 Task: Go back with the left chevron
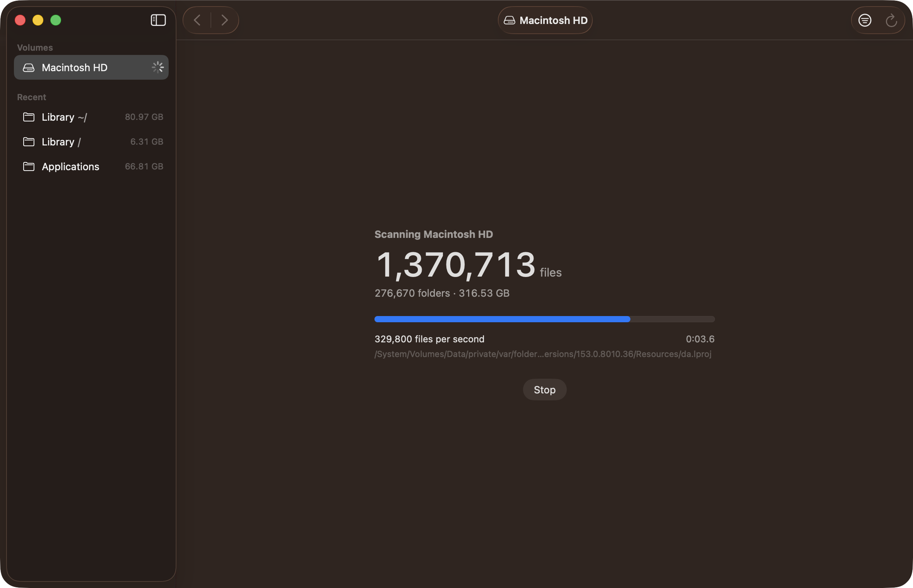pyautogui.click(x=197, y=20)
